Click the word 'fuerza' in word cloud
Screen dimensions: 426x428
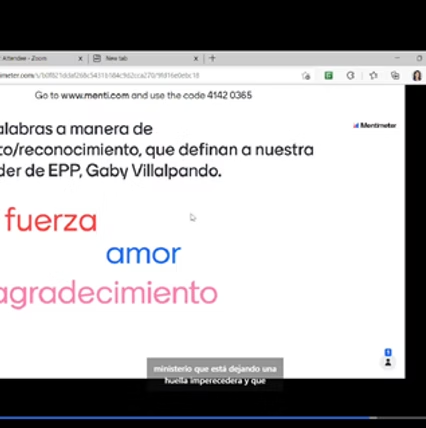pyautogui.click(x=51, y=220)
